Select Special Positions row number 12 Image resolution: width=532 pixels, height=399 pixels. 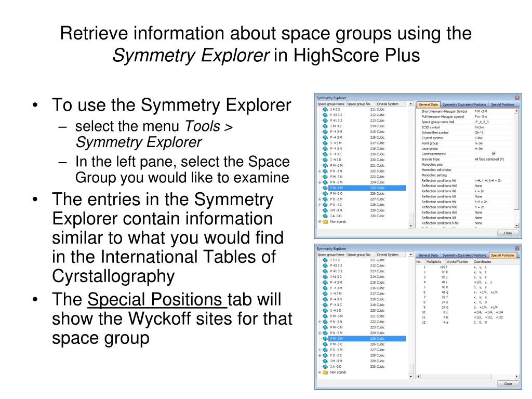click(467, 322)
